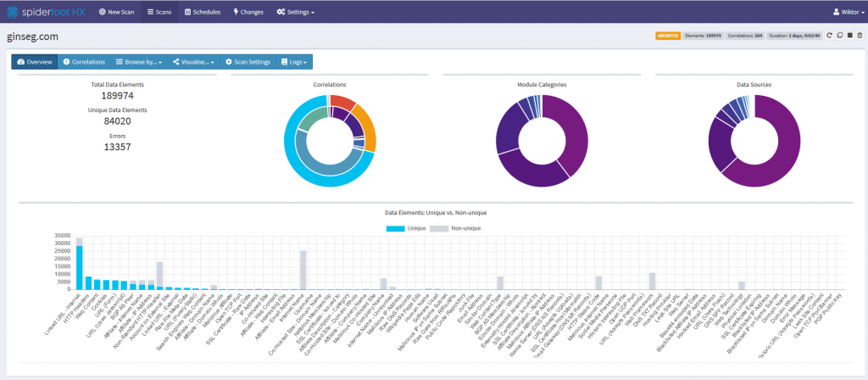Click the ABORTED status badge
The image size is (868, 380).
(668, 36)
